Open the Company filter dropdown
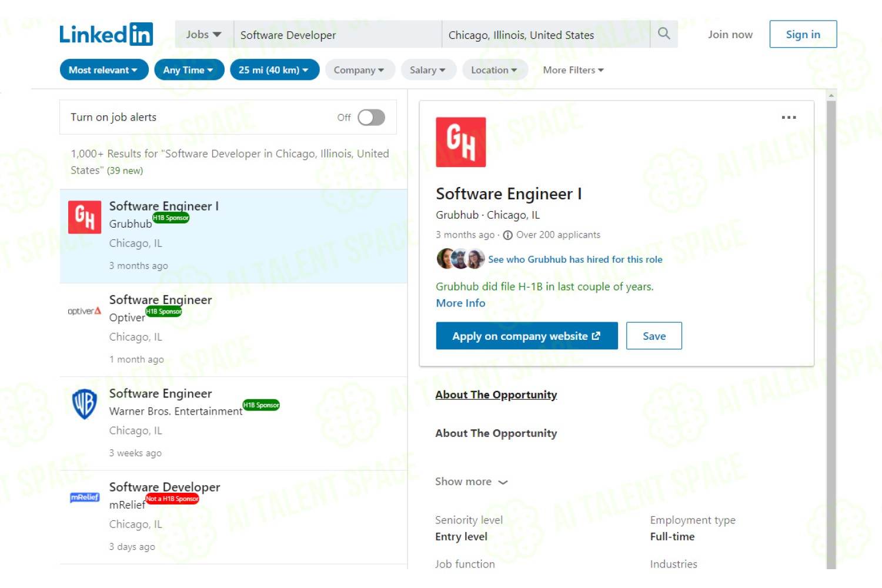The width and height of the screenshot is (882, 588). (359, 70)
